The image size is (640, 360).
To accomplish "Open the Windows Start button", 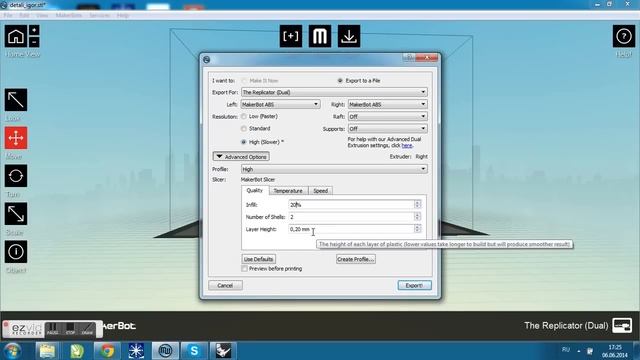I will click(x=13, y=351).
